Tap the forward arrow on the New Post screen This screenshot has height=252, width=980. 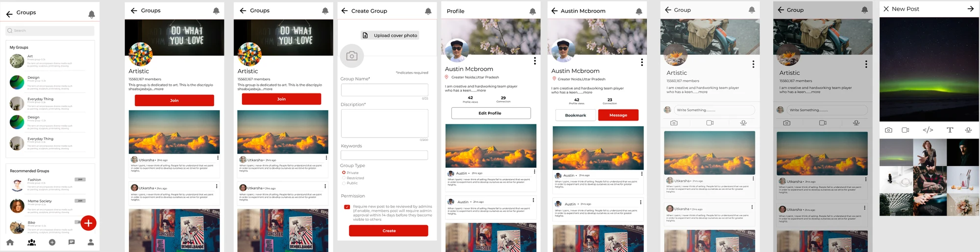pos(971,9)
